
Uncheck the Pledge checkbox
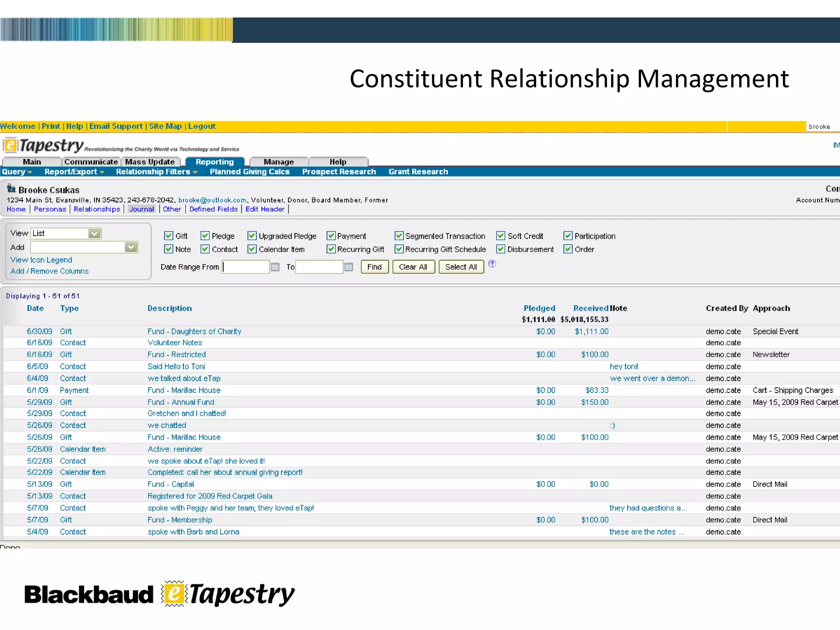click(205, 235)
